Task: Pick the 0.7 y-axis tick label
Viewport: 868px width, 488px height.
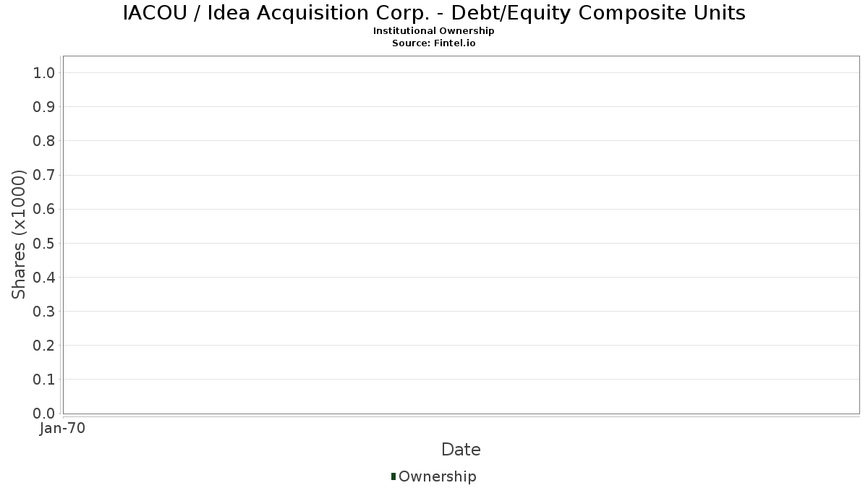Action: (x=44, y=175)
